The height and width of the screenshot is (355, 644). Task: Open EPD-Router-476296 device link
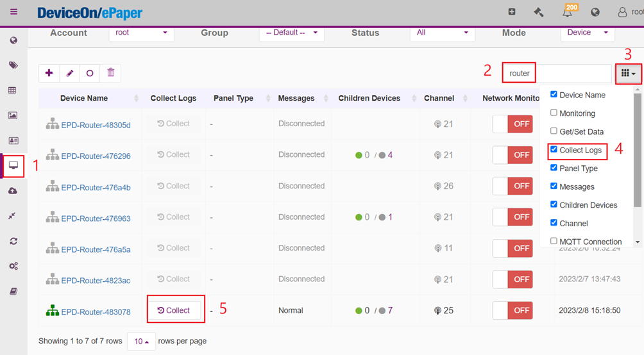pos(96,156)
